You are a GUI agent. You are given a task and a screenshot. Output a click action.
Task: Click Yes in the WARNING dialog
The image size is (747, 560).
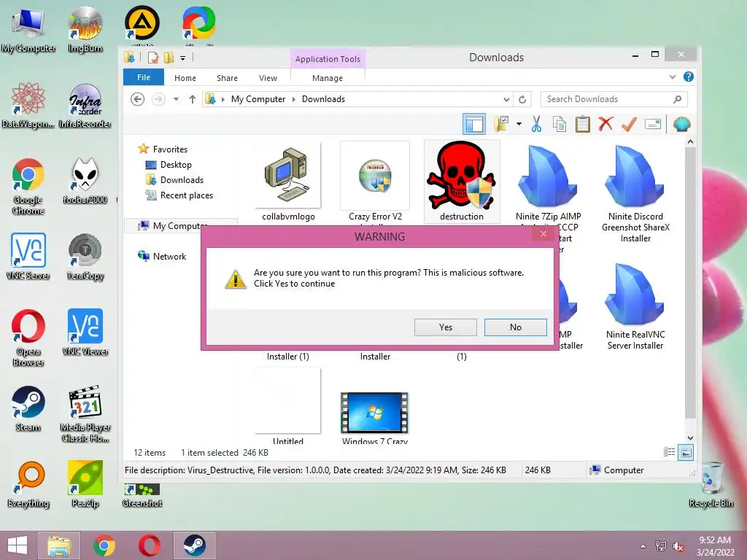pyautogui.click(x=446, y=327)
